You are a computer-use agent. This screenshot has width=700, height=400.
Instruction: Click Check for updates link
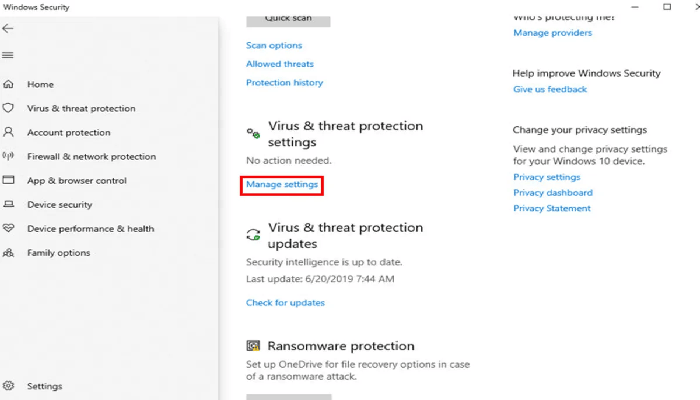(285, 302)
